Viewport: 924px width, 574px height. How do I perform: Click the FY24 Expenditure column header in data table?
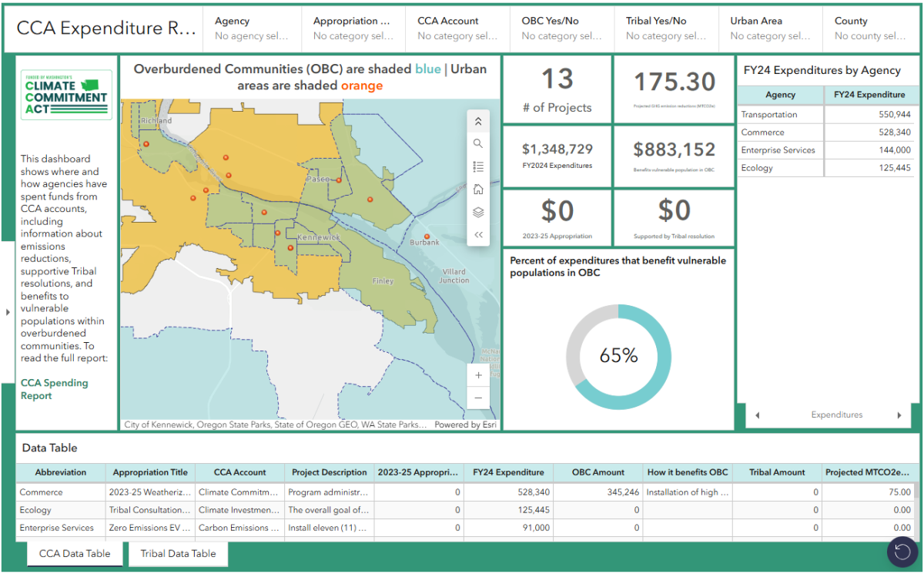(508, 472)
